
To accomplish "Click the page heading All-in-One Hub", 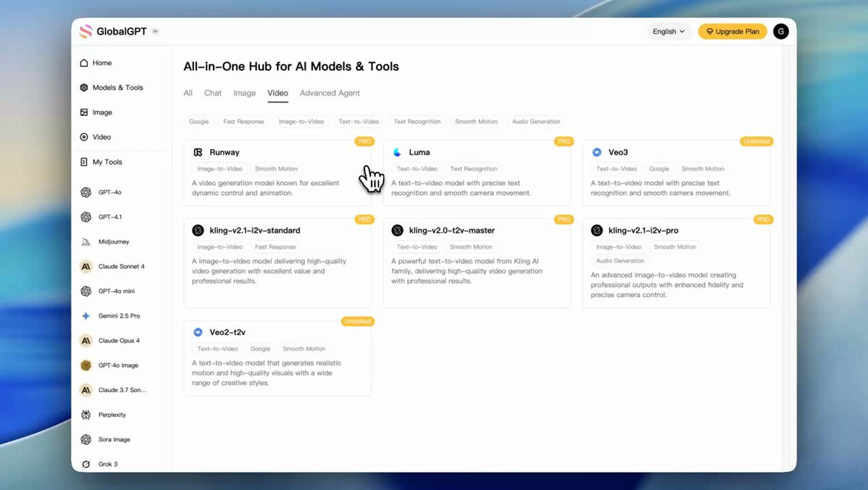I will coord(291,67).
